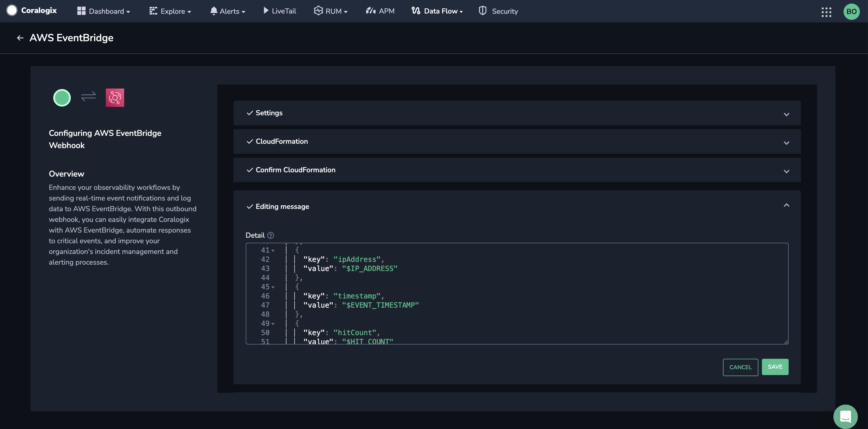The width and height of the screenshot is (868, 429).
Task: Click the AWS EventBridge page title
Action: click(71, 38)
